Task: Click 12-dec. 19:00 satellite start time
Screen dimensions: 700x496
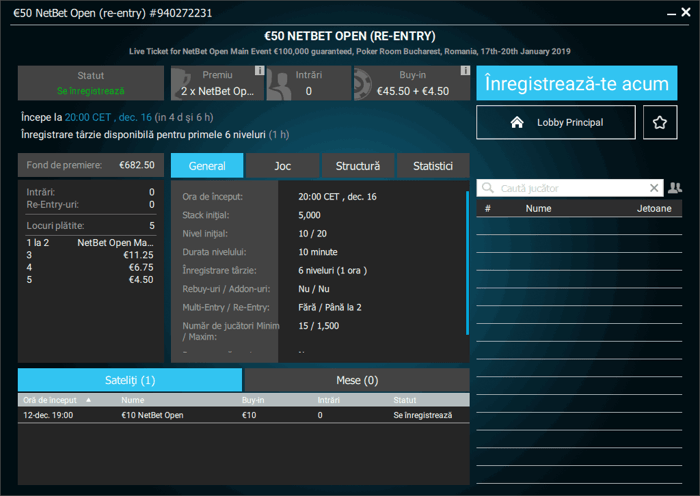Action: 48,415
